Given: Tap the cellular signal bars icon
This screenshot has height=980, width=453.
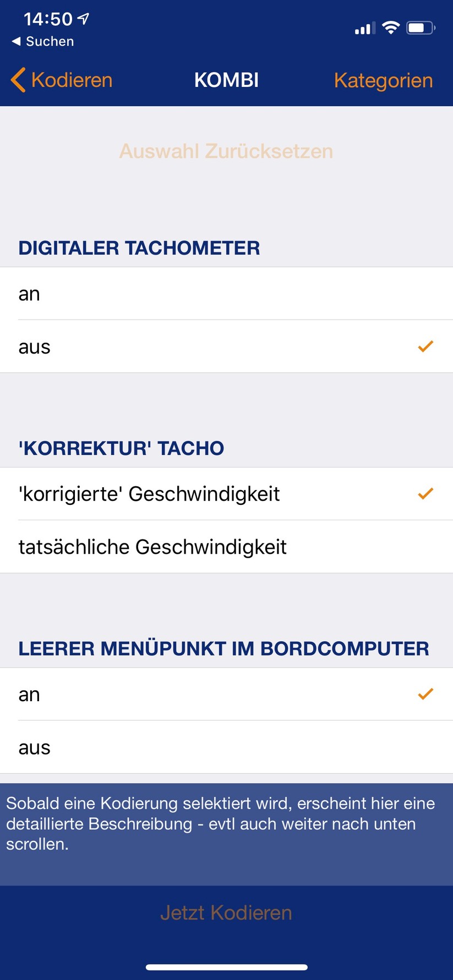Looking at the screenshot, I should click(x=365, y=28).
